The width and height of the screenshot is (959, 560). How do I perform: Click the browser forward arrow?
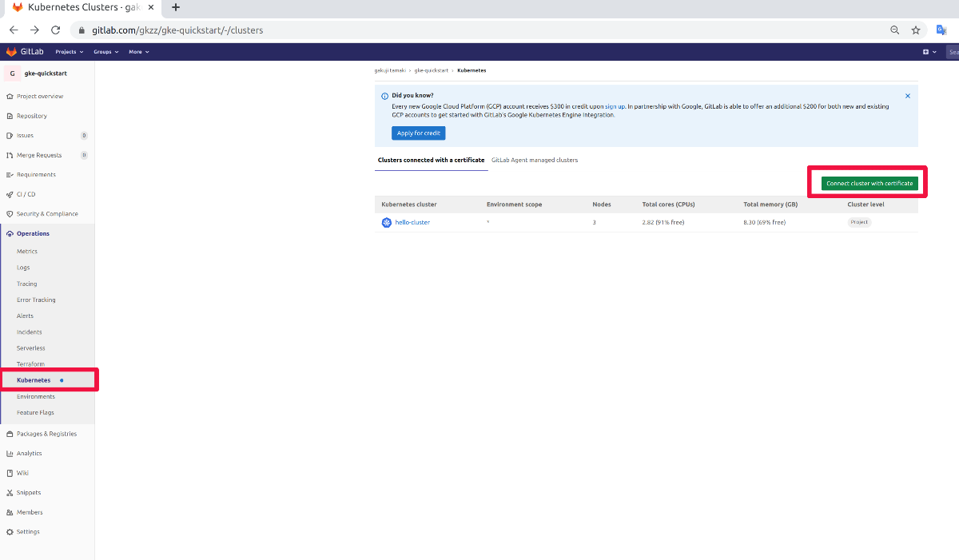click(34, 30)
